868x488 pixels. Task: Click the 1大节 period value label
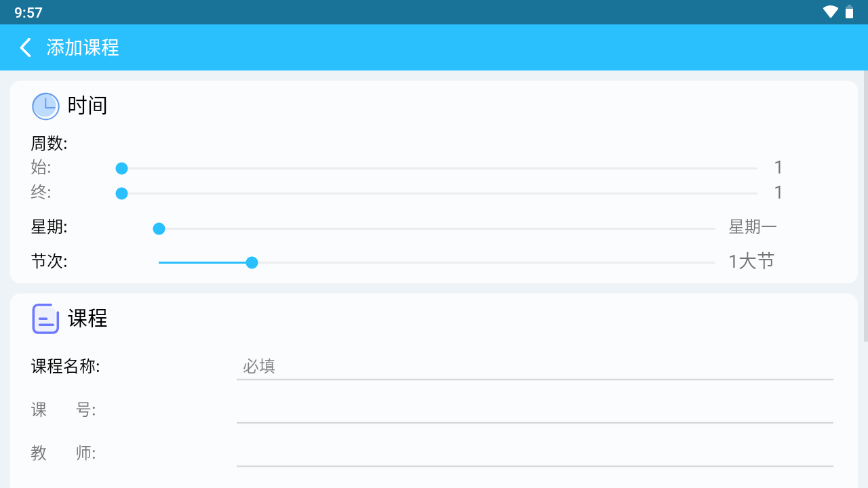[751, 262]
